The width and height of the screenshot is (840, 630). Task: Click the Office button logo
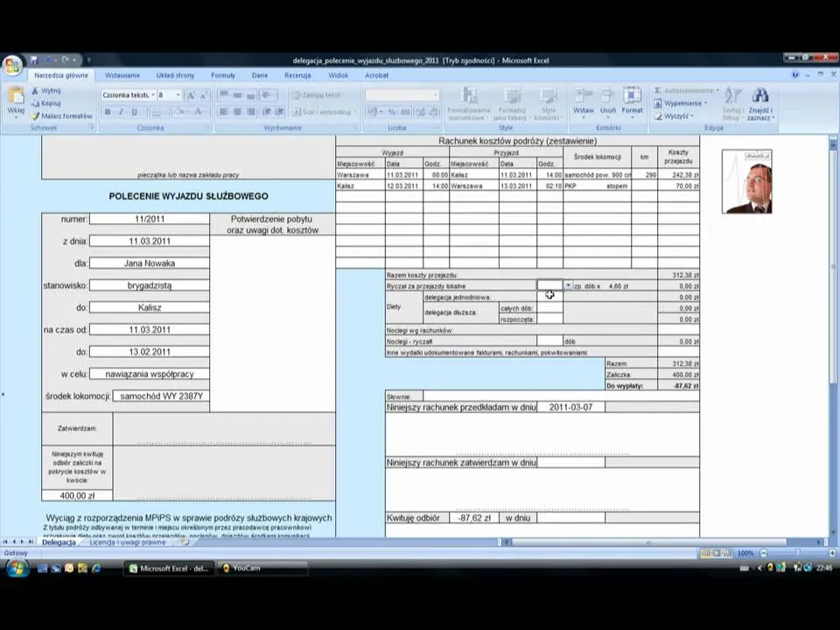(12, 66)
